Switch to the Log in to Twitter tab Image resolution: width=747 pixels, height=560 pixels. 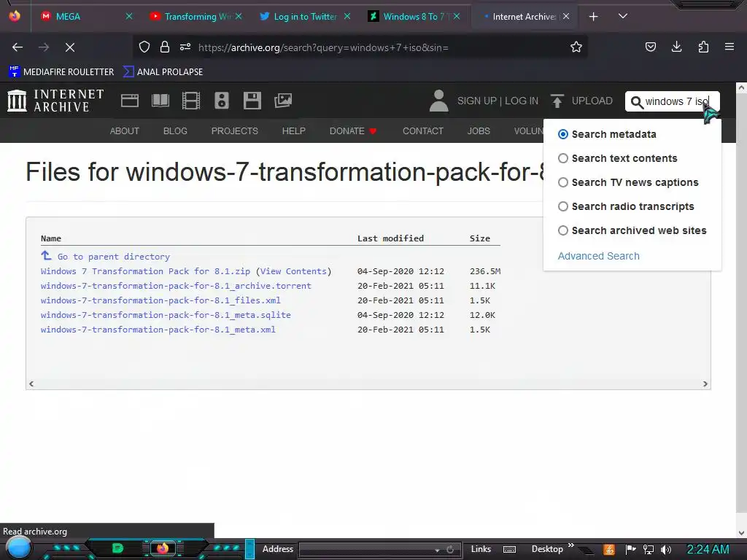305,17
